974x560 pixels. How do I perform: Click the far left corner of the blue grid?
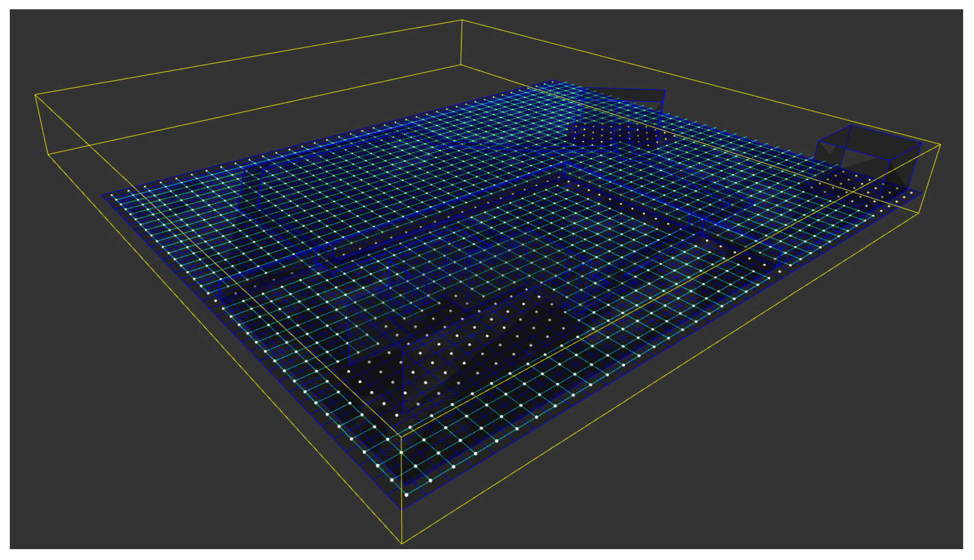pos(102,195)
